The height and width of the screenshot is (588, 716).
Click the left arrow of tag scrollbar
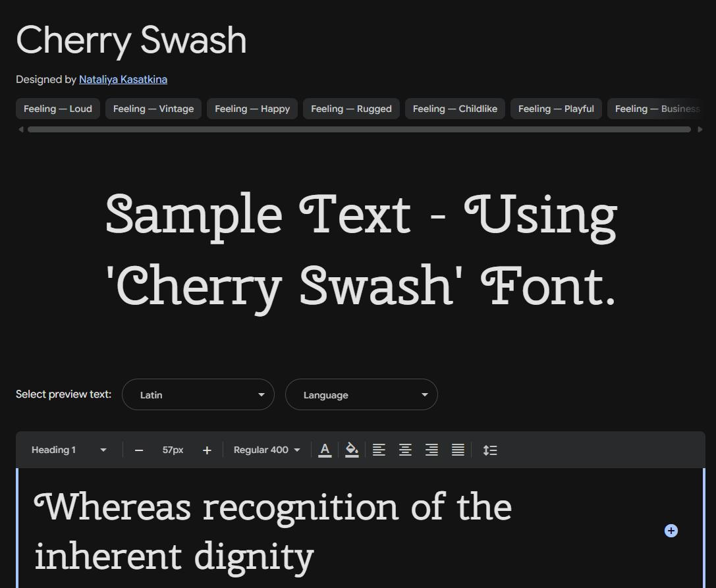coord(20,130)
